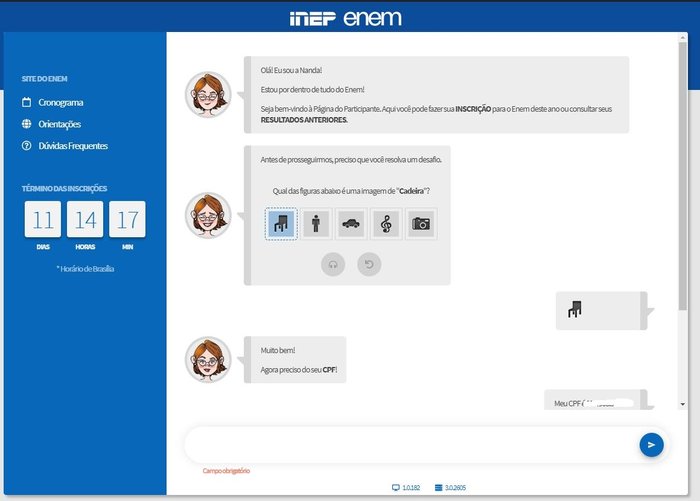Click the server version icon in footer

click(438, 488)
